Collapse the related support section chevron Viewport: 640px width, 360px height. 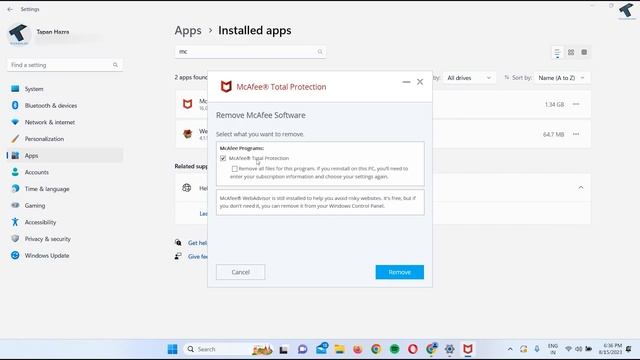pos(581,188)
